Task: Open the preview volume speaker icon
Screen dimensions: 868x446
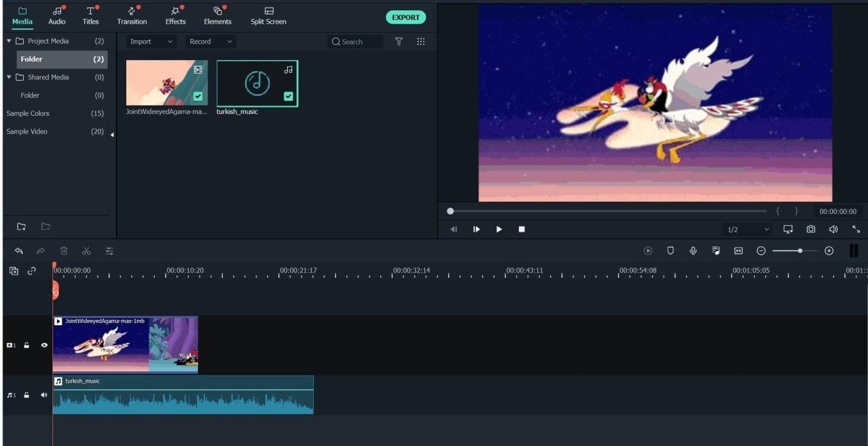Action: pos(833,229)
